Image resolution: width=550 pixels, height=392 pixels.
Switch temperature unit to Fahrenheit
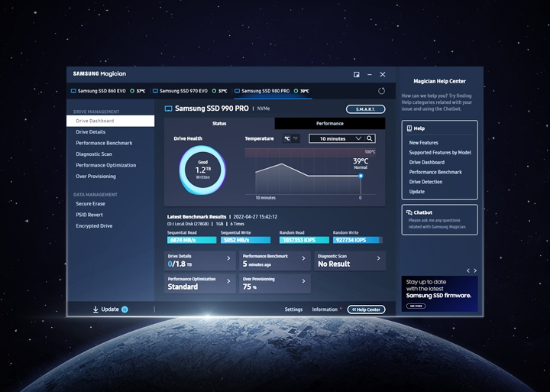[296, 138]
